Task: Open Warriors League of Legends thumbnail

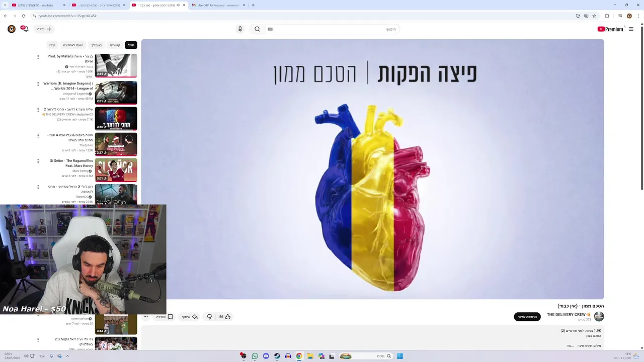Action: (x=116, y=93)
